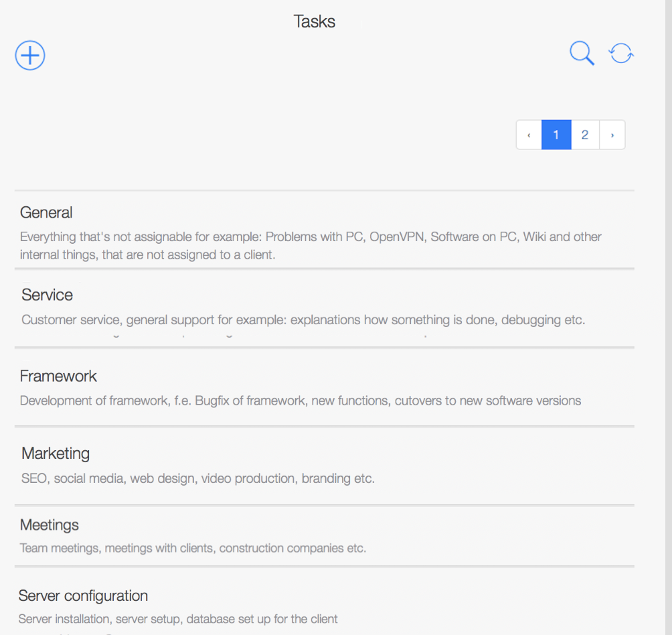Click the plus icon to add a new task
This screenshot has width=672, height=635.
click(29, 55)
